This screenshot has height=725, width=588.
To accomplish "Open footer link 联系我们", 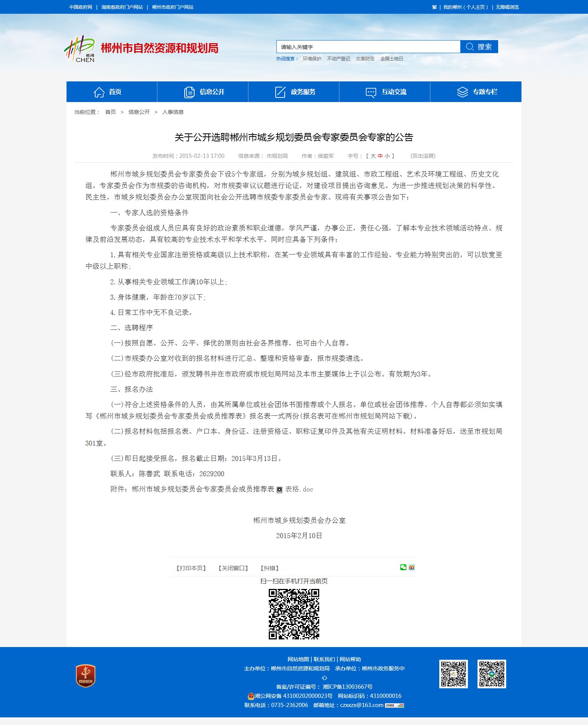I will pos(324,659).
